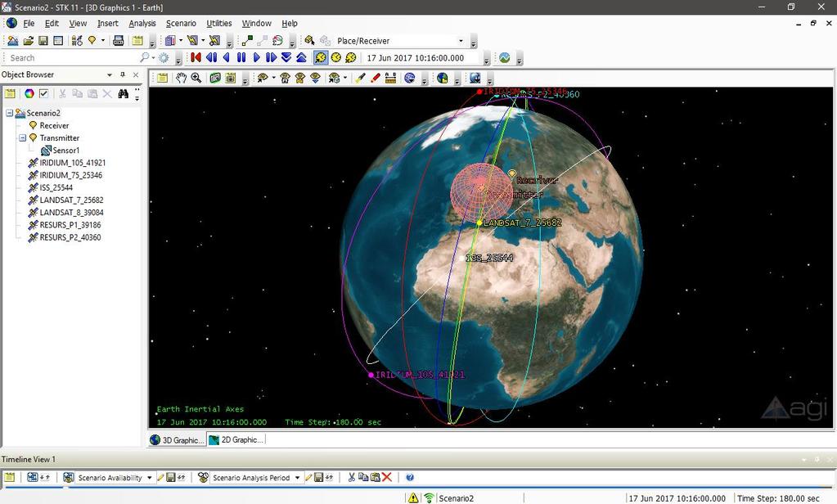Image resolution: width=837 pixels, height=504 pixels.
Task: Click the flashlight lighting icon
Action: [x=360, y=78]
